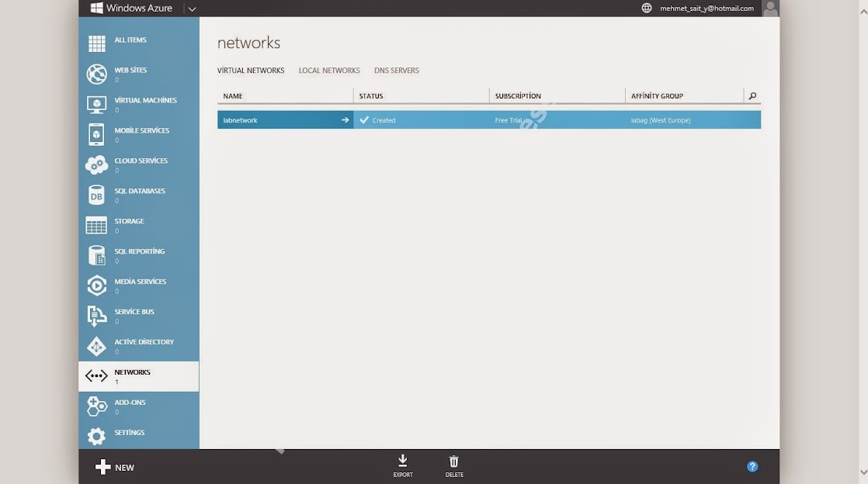Open the Storage sidebar label

129,221
